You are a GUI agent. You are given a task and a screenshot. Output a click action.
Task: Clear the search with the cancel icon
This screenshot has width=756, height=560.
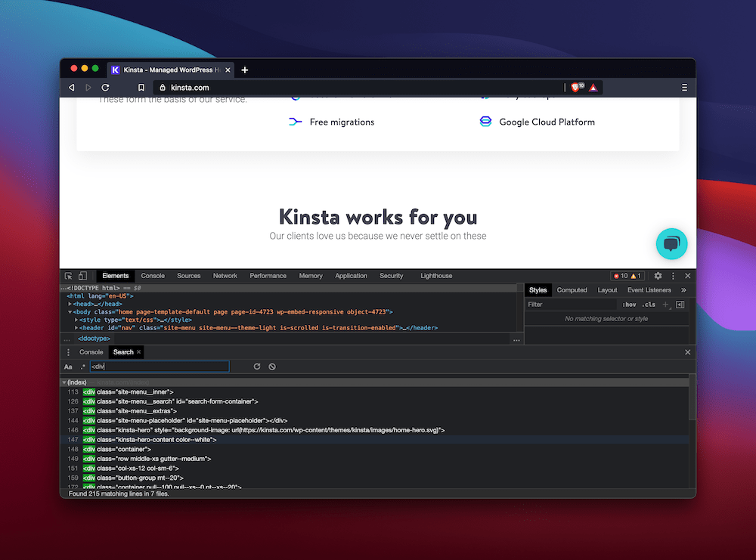(x=272, y=367)
